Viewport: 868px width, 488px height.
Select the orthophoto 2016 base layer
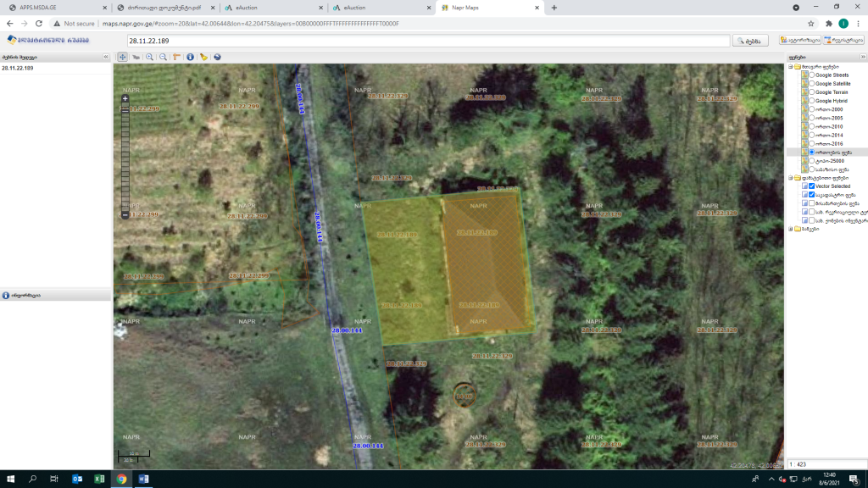[812, 144]
